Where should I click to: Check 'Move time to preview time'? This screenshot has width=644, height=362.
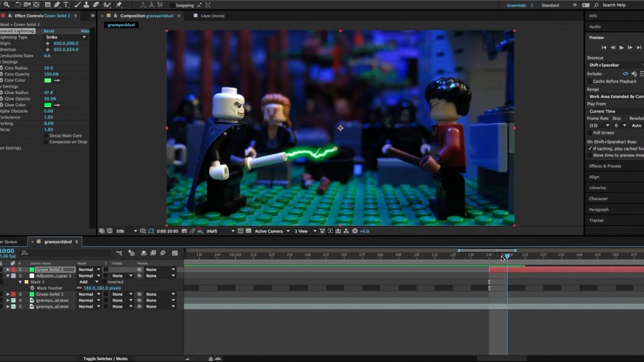pos(590,155)
